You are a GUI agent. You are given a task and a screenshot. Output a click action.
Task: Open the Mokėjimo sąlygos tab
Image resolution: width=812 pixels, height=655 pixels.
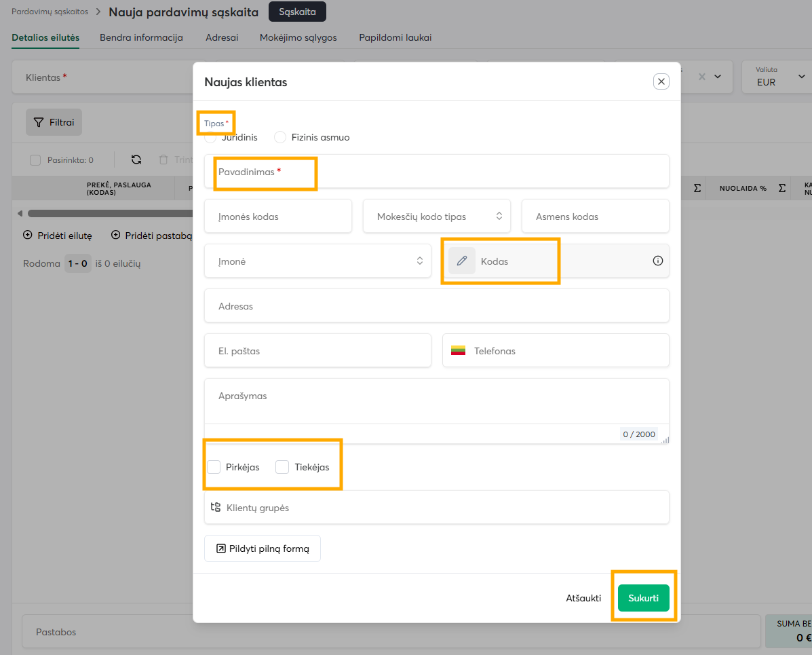point(298,38)
